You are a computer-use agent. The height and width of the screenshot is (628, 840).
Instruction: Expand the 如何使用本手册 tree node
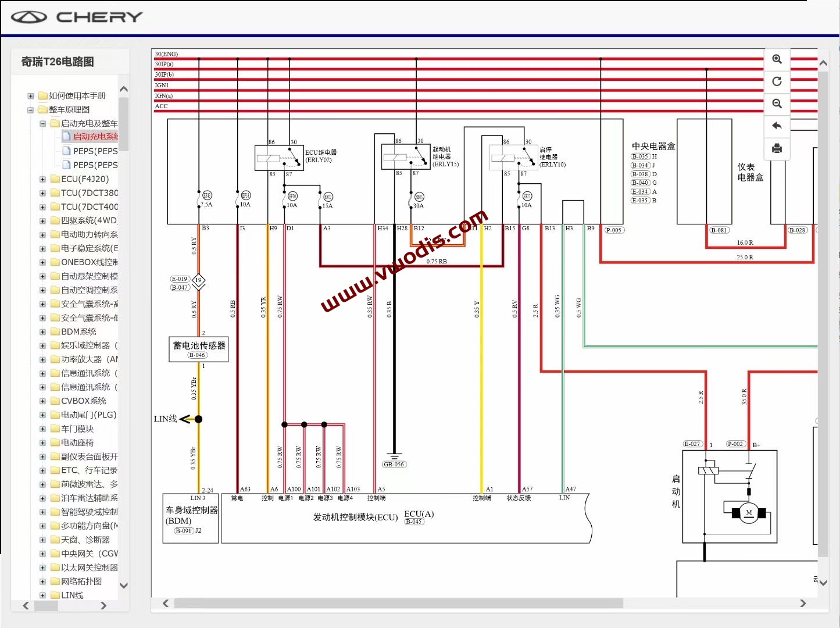(31, 96)
